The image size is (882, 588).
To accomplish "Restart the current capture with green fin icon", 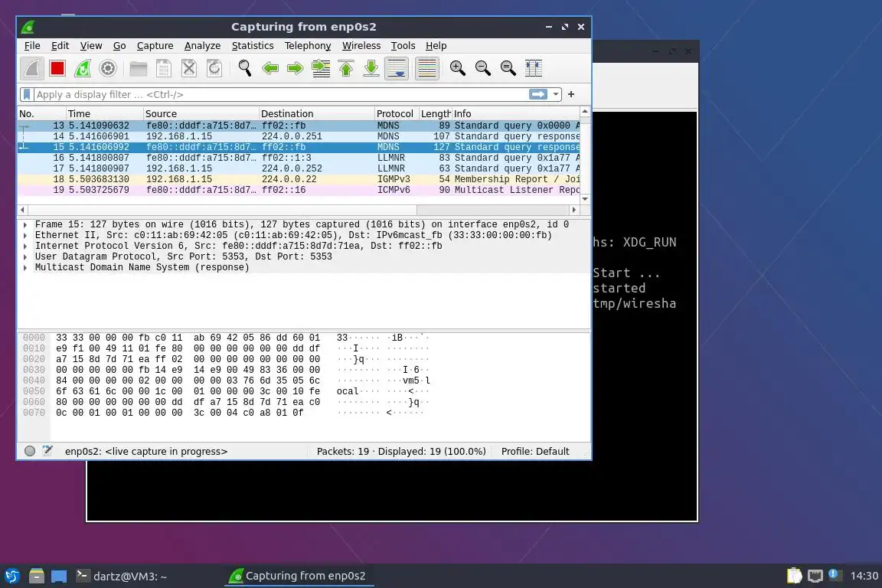I will (x=83, y=69).
